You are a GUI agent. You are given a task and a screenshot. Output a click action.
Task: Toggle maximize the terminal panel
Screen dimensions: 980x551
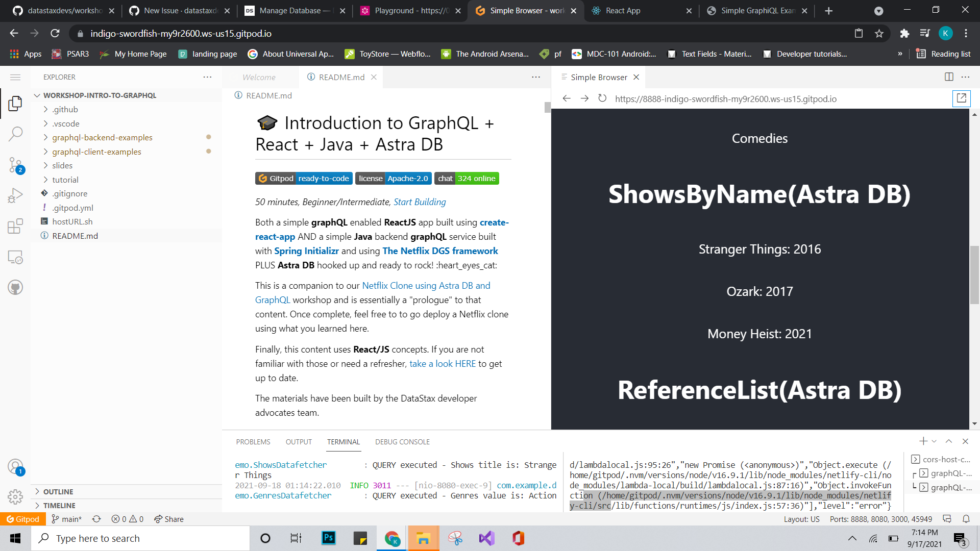tap(949, 441)
